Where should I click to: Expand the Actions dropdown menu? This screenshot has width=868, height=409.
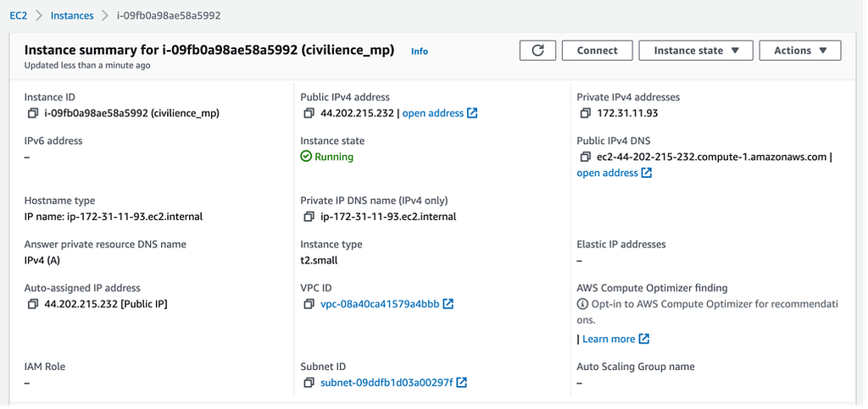[799, 51]
